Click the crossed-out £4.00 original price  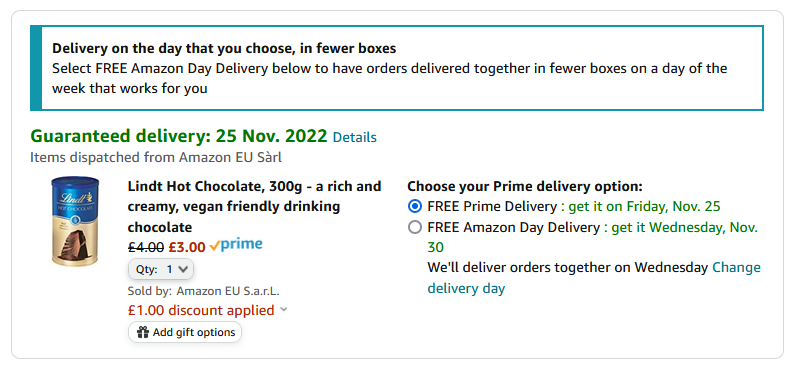pyautogui.click(x=146, y=247)
